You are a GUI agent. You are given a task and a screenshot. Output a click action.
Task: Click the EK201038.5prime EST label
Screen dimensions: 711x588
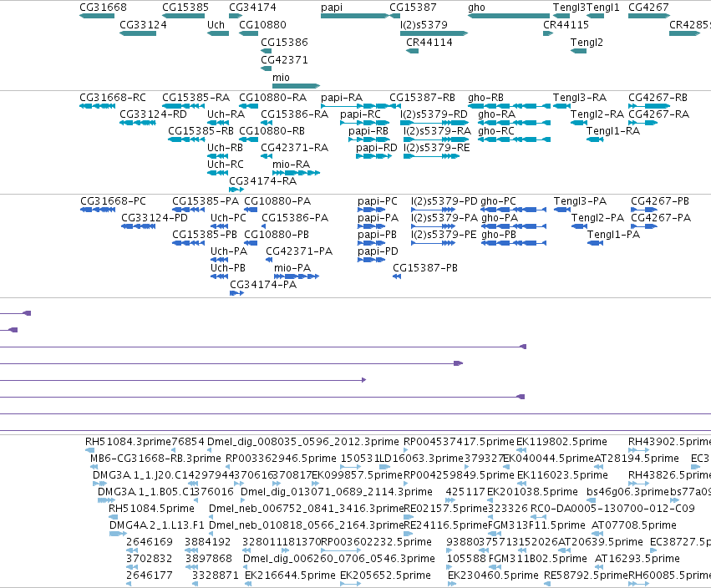click(x=532, y=492)
